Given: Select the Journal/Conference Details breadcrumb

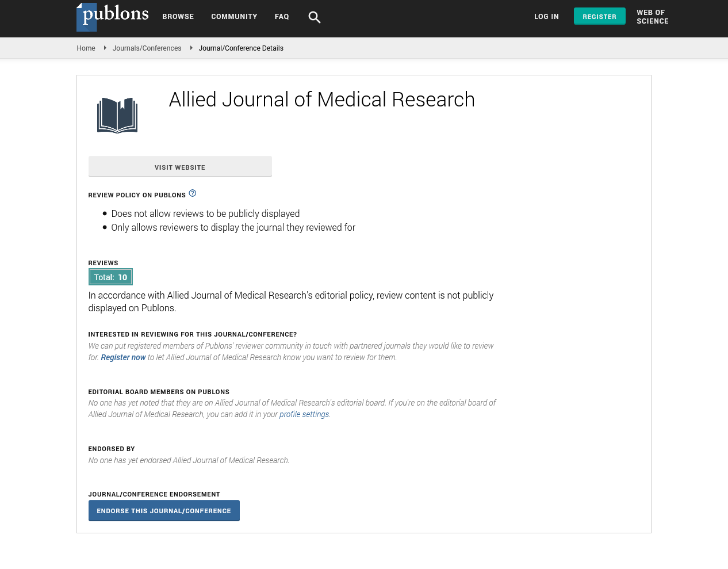Looking at the screenshot, I should point(241,48).
